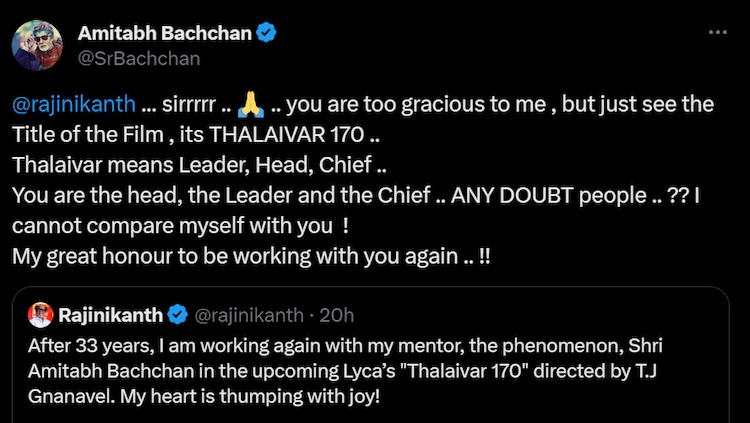
Task: Click the verified badge beside Amitabh Bachchan
Action: (x=266, y=34)
